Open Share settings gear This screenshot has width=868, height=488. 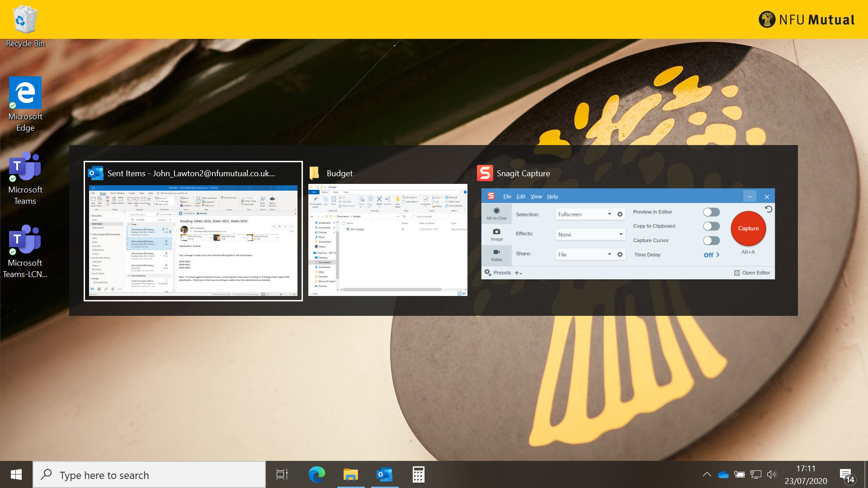(x=620, y=254)
